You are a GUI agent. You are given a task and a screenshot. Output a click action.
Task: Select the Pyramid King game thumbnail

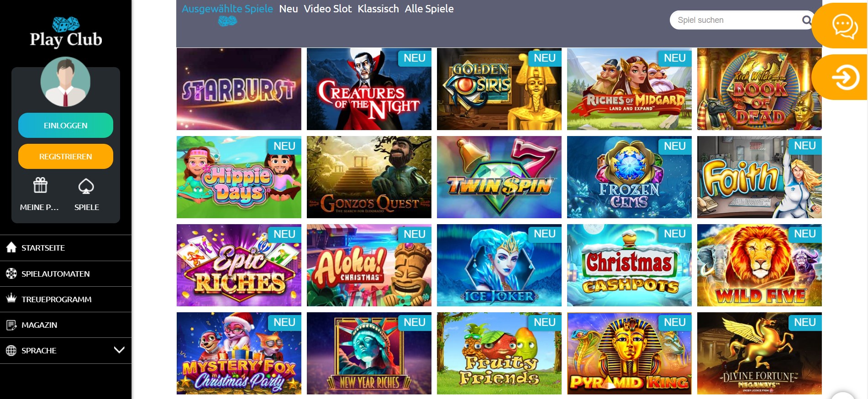(x=629, y=353)
